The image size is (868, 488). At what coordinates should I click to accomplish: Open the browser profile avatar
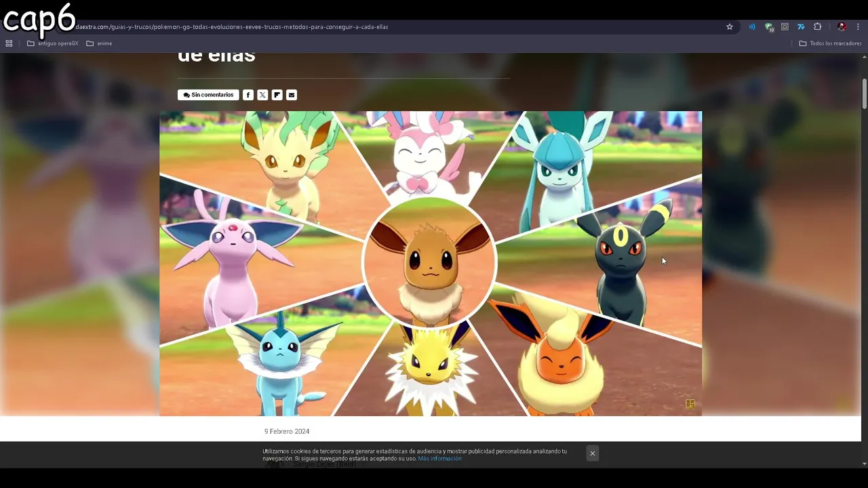pyautogui.click(x=842, y=27)
